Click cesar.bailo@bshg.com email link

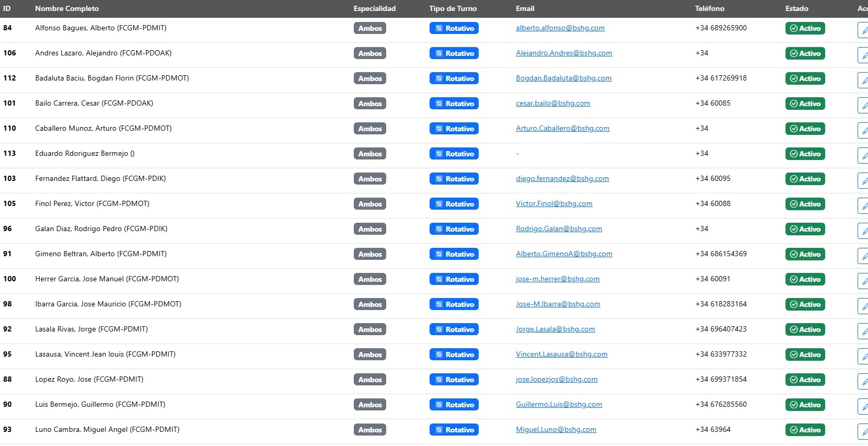(553, 104)
